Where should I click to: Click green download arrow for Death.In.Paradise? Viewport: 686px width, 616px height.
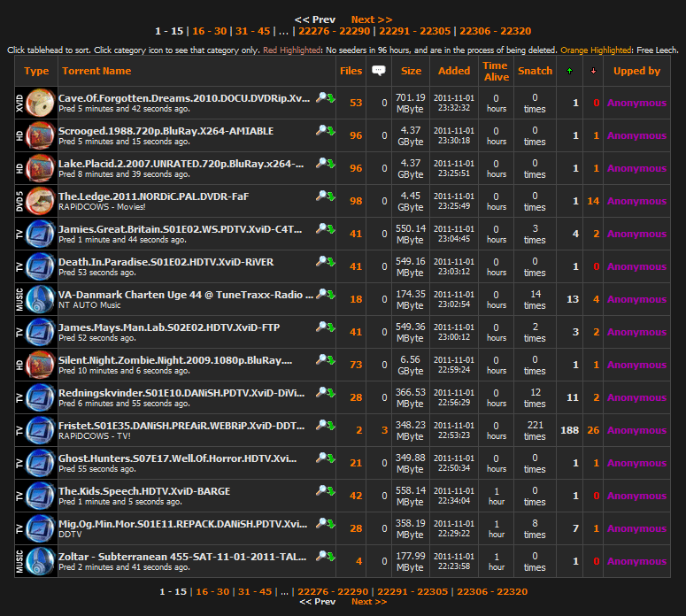331,263
